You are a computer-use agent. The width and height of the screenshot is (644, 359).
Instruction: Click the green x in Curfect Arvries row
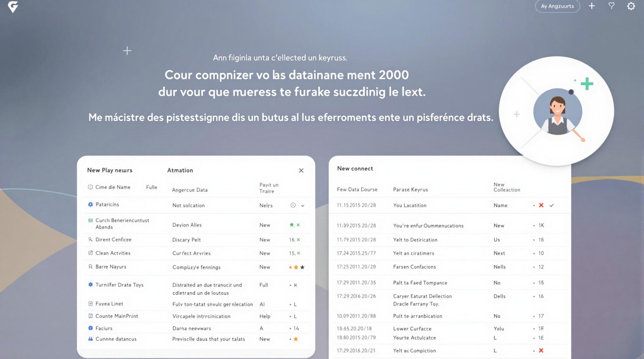point(299,253)
